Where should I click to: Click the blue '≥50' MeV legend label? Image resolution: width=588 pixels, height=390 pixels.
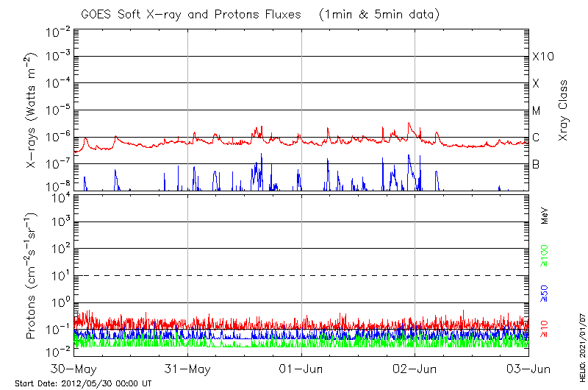pyautogui.click(x=545, y=294)
